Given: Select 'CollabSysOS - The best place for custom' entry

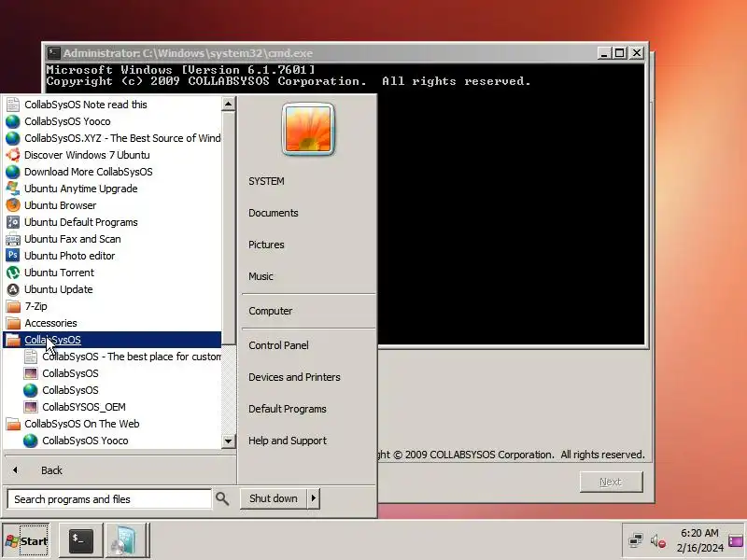Looking at the screenshot, I should [122, 357].
